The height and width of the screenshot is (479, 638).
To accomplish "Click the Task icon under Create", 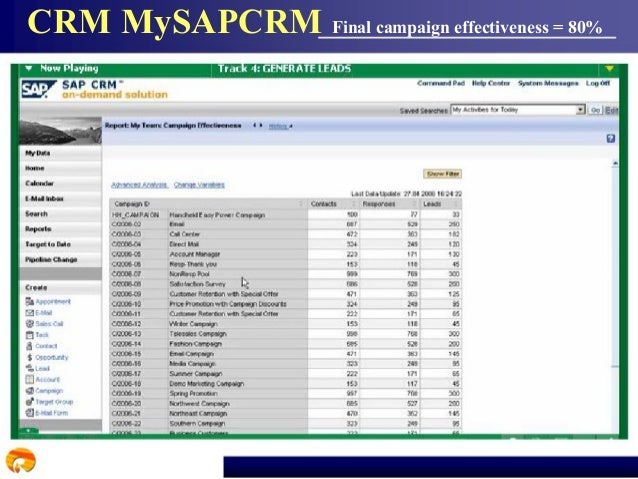I will point(29,335).
